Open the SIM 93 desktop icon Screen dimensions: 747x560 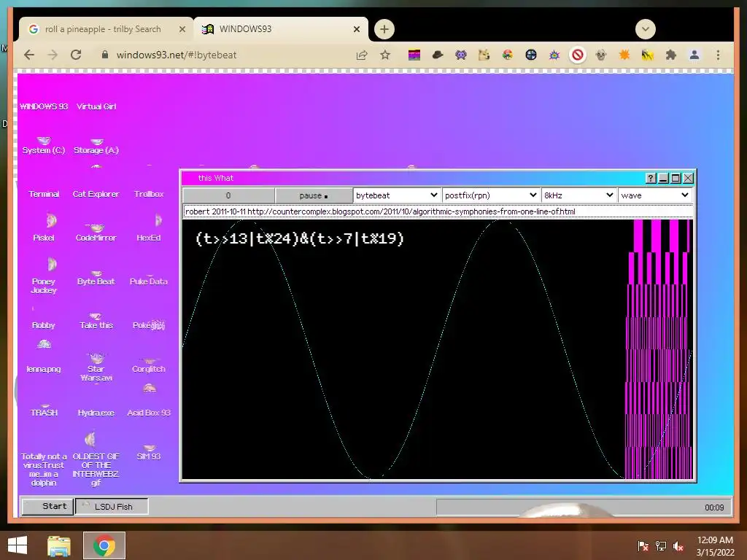click(x=149, y=453)
